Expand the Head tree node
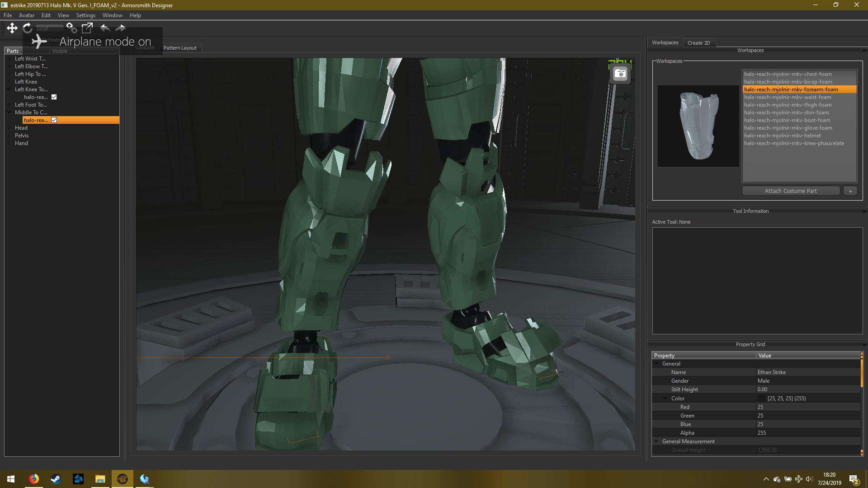Image resolution: width=868 pixels, height=488 pixels. click(9, 128)
